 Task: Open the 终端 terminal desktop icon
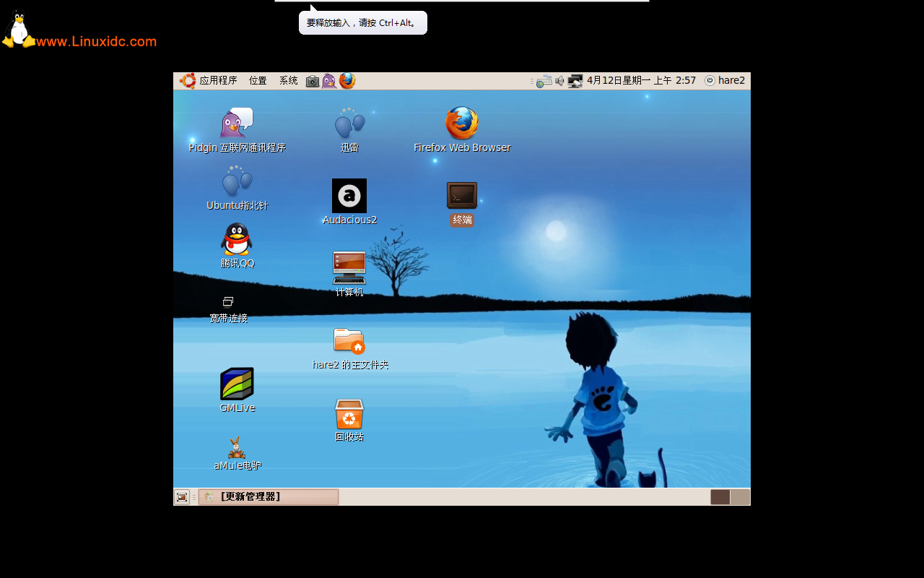(462, 195)
